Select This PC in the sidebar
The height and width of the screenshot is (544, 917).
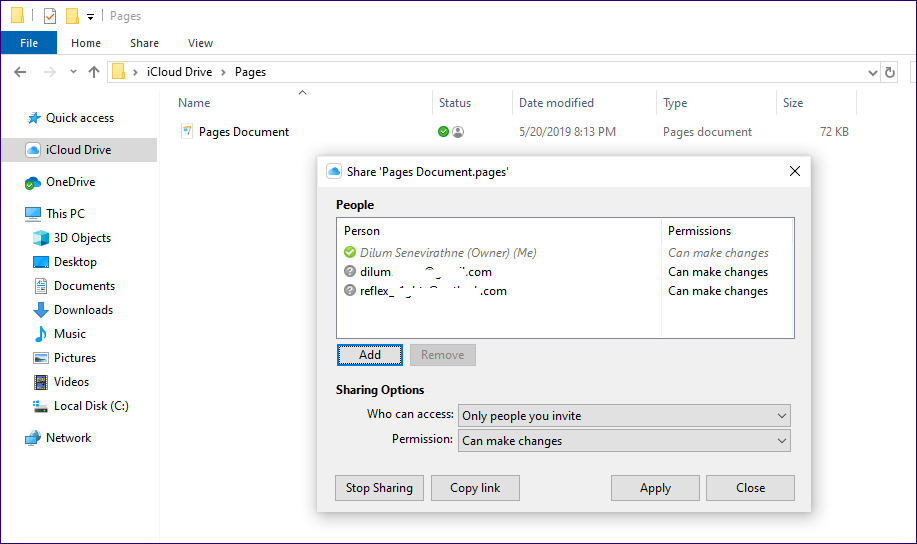pyautogui.click(x=66, y=214)
